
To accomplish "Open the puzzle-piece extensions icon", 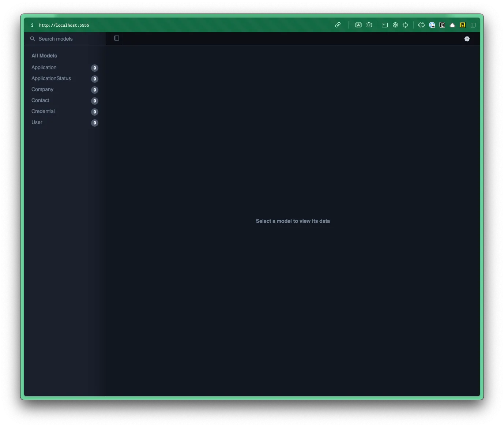I will (421, 25).
